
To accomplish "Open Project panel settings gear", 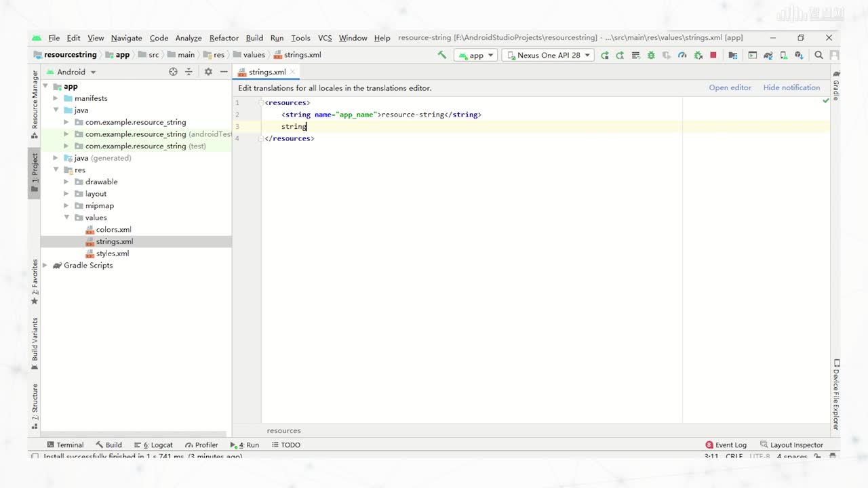I will pyautogui.click(x=208, y=72).
